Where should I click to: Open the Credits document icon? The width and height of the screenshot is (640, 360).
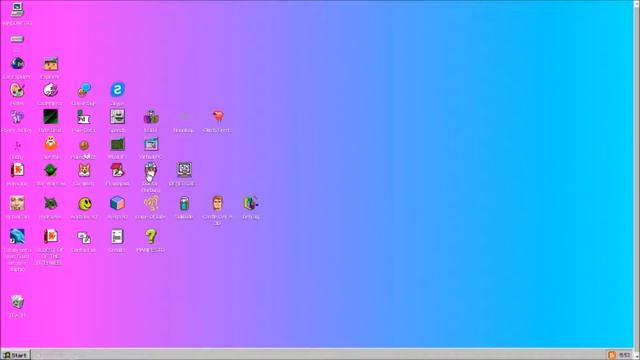click(117, 237)
